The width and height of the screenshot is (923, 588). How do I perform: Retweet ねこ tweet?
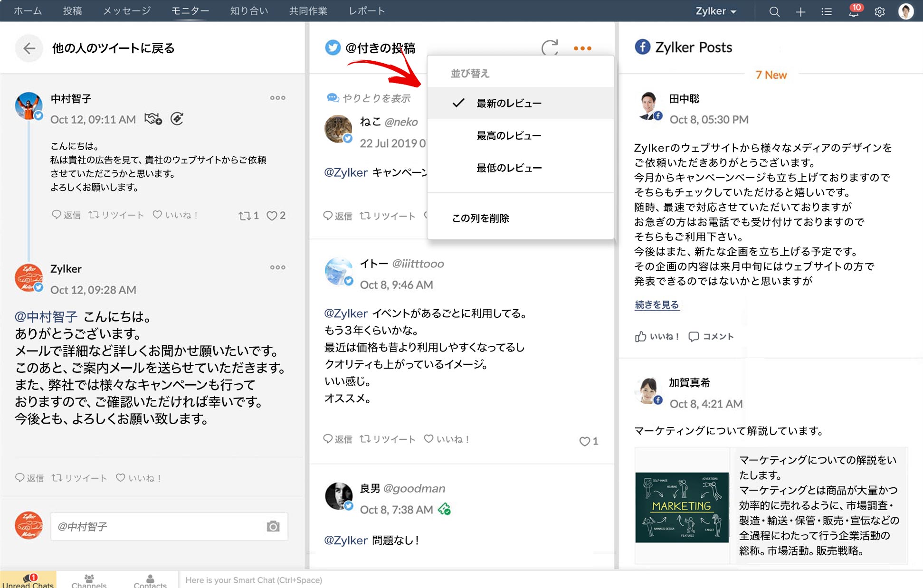pyautogui.click(x=387, y=216)
